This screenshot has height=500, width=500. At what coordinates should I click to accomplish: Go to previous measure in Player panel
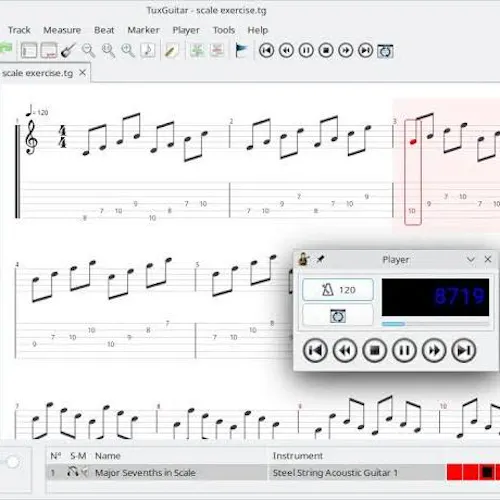click(345, 350)
